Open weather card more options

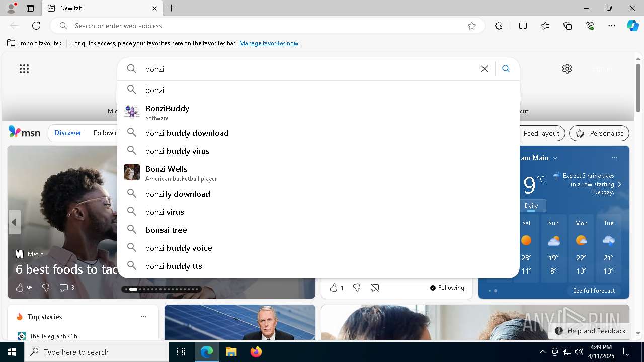click(614, 158)
